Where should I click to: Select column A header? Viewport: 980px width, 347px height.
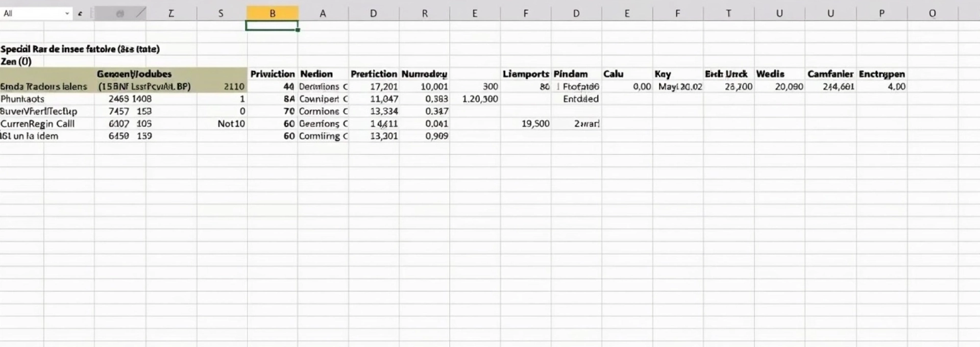point(323,14)
